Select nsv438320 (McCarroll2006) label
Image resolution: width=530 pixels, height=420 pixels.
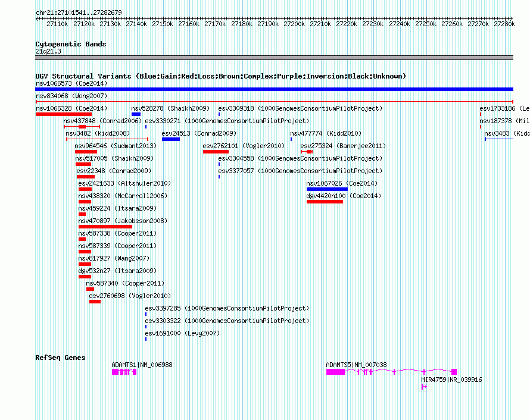click(123, 196)
